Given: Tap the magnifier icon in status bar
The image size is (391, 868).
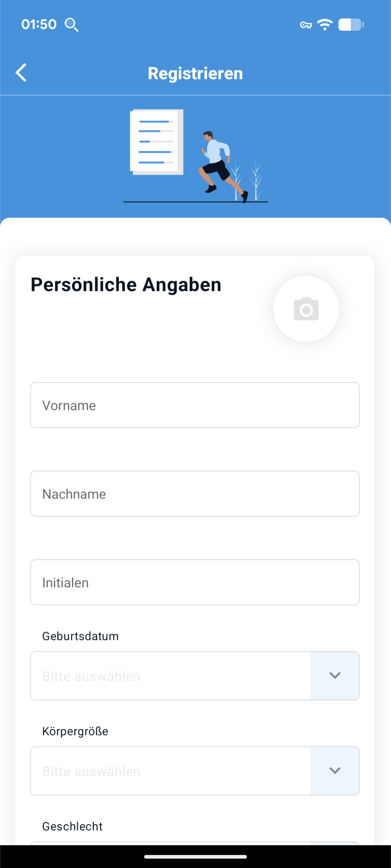Looking at the screenshot, I should click(71, 25).
